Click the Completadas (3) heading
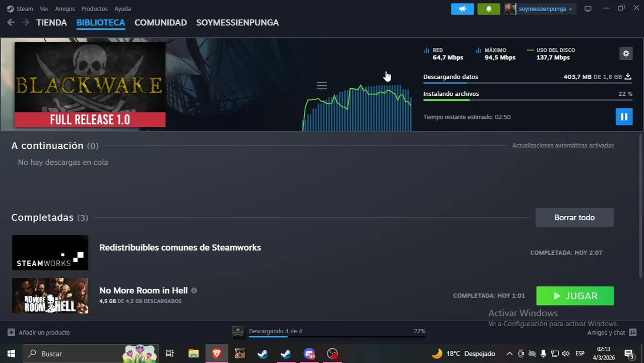The height and width of the screenshot is (363, 644). pyautogui.click(x=50, y=217)
